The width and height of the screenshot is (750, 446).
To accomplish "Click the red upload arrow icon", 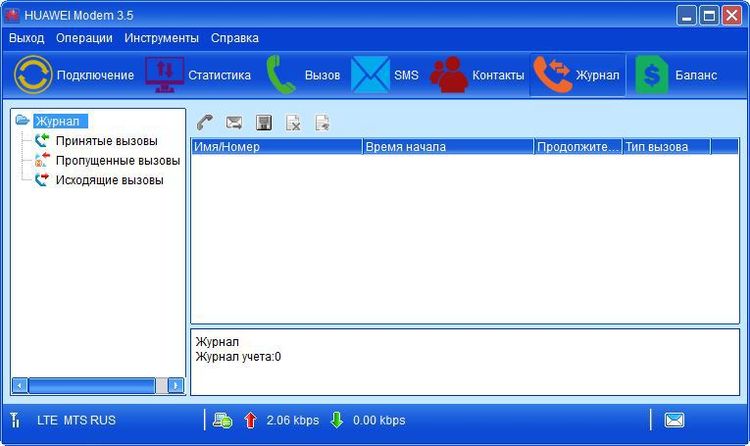I will click(x=250, y=420).
